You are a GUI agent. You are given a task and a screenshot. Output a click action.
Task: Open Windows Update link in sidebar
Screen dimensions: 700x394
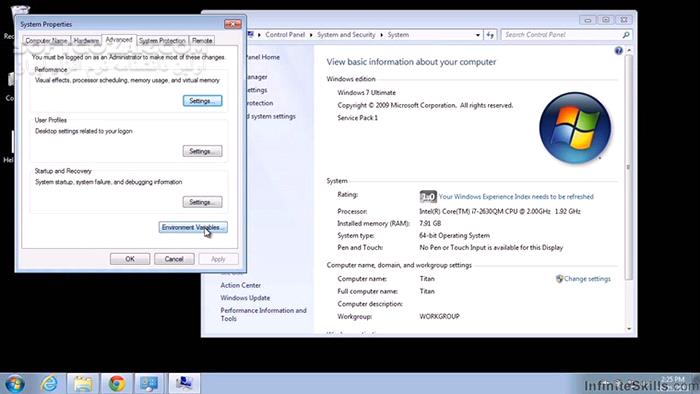pyautogui.click(x=245, y=298)
